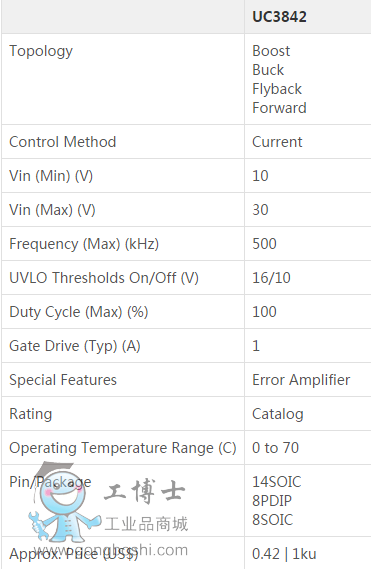Image resolution: width=371 pixels, height=569 pixels.
Task: Click the 16/10 UVLO thresholds value
Action: point(271,278)
